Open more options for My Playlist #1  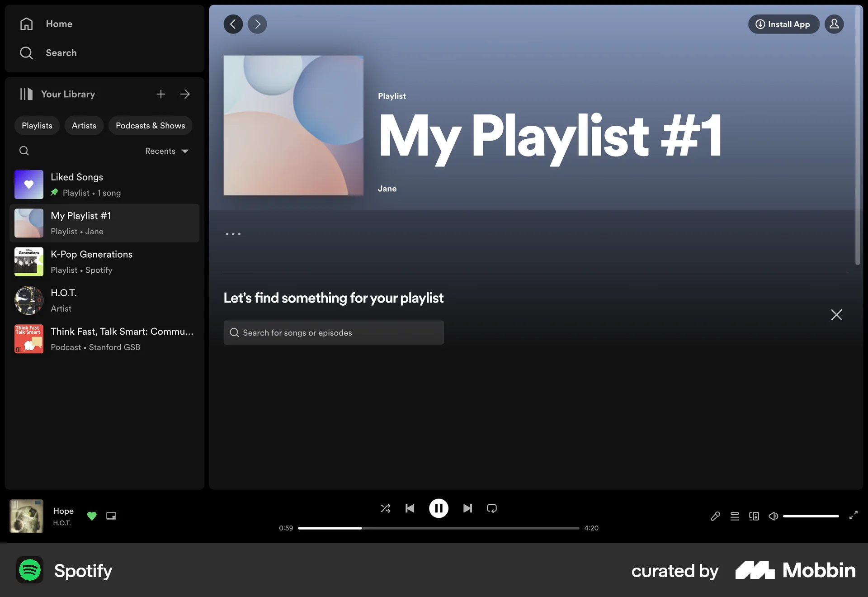tap(233, 234)
